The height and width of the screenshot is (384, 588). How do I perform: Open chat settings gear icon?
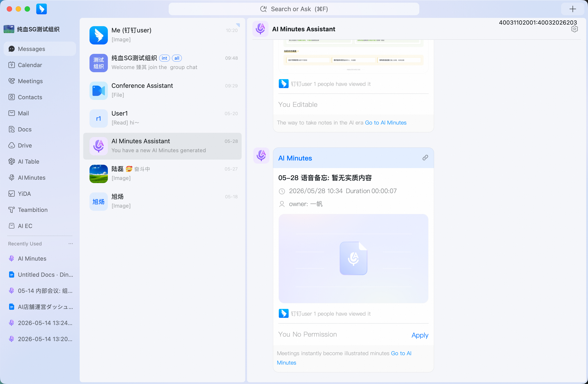[x=574, y=29]
